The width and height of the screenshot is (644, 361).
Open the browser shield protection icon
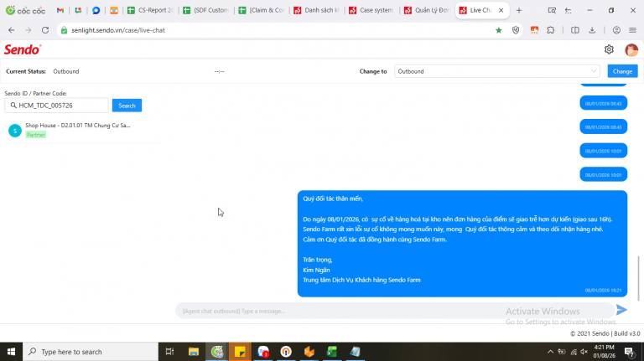click(516, 30)
